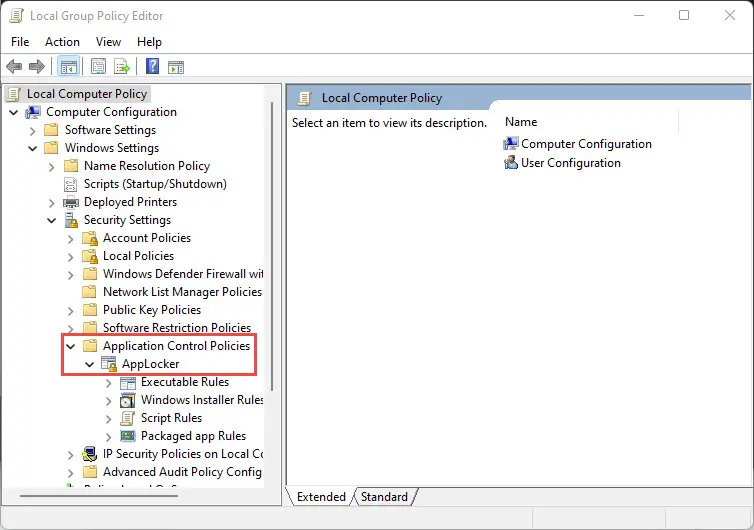The width and height of the screenshot is (754, 530).
Task: Click the Export List toolbar icon
Action: tap(122, 67)
